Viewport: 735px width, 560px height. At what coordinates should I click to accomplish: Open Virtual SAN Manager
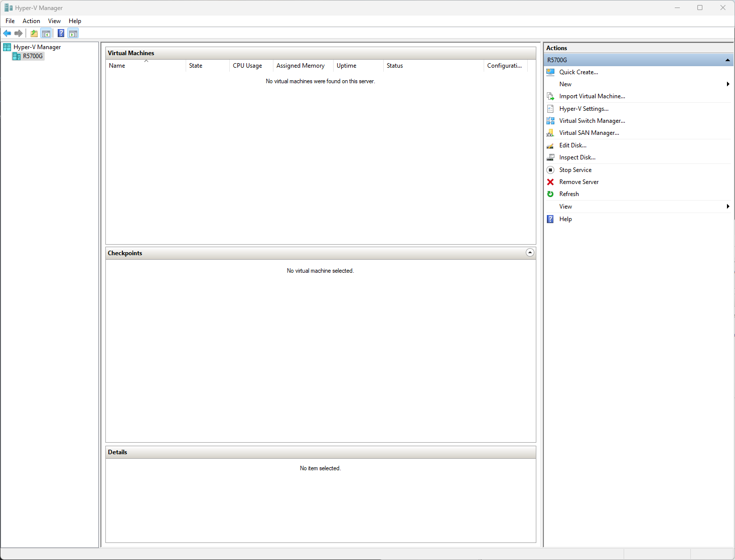coord(589,133)
